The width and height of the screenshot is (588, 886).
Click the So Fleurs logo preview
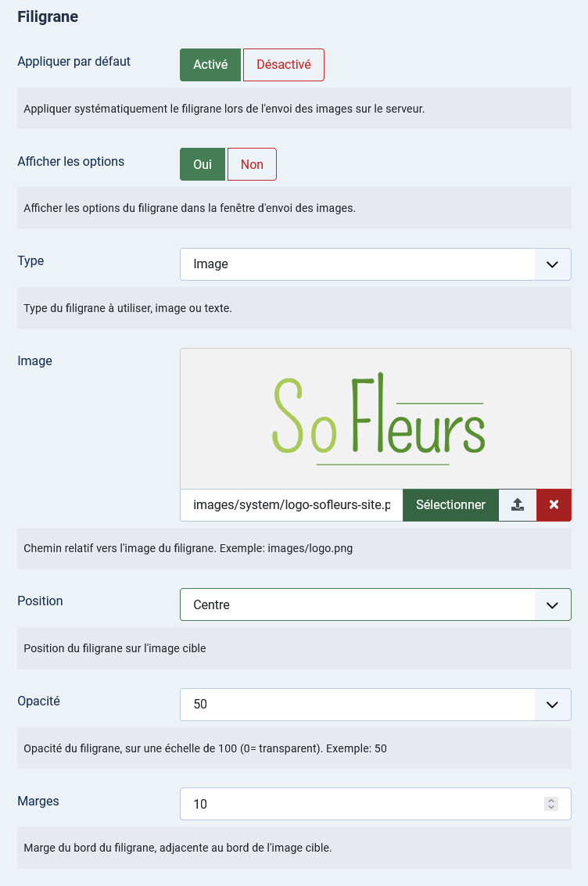point(378,418)
